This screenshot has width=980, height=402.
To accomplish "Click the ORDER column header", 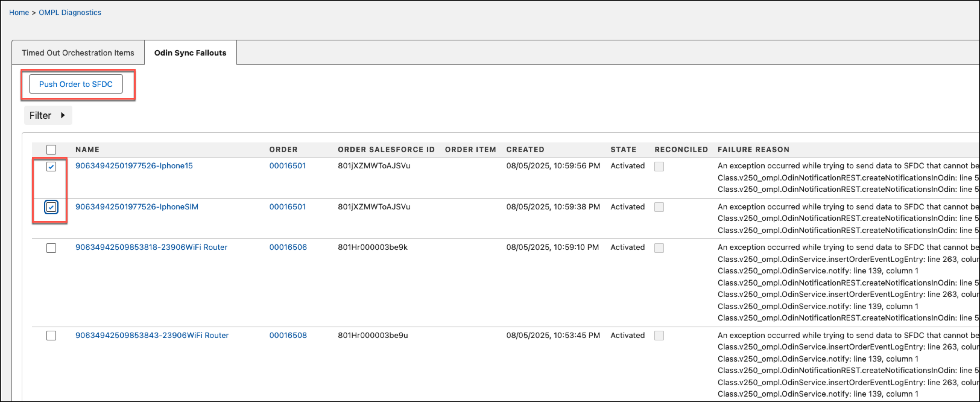I will 283,150.
